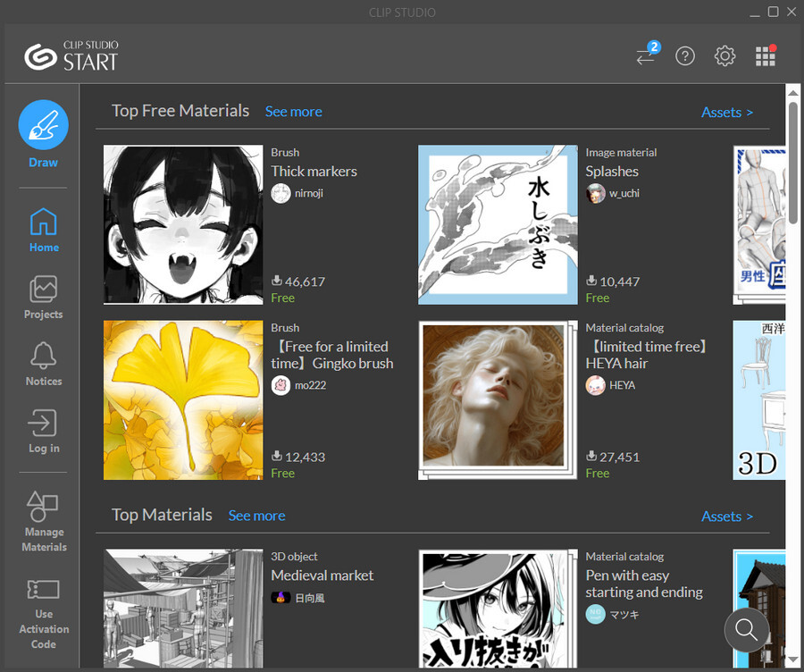Click author name w_uchi
The image size is (804, 672).
click(624, 193)
